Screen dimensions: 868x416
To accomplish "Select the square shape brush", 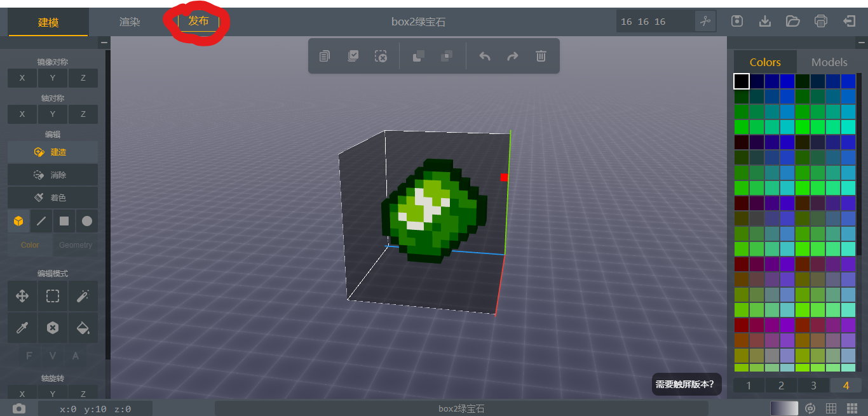I will pos(64,221).
